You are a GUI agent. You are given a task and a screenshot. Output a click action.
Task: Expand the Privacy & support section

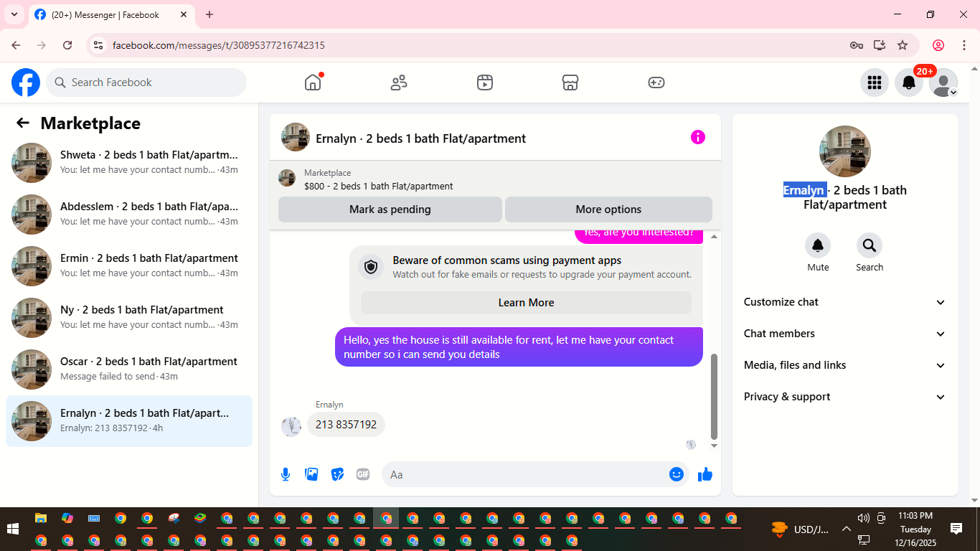coord(845,397)
